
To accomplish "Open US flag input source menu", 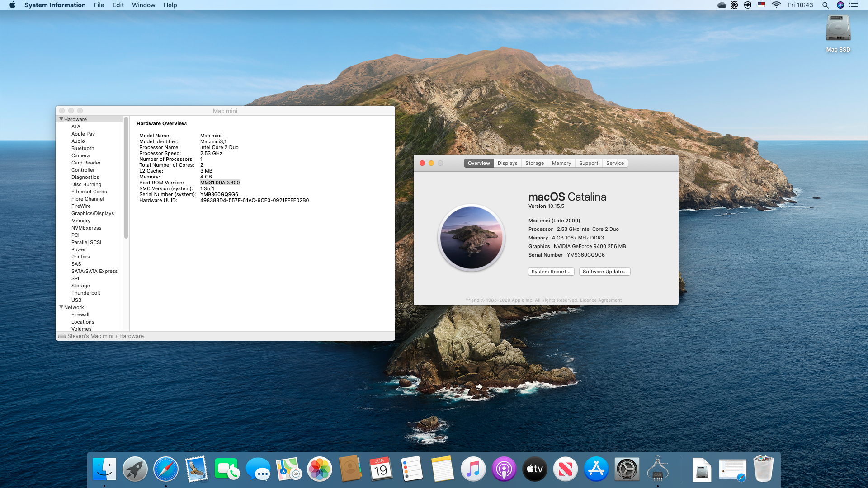I will pos(761,5).
